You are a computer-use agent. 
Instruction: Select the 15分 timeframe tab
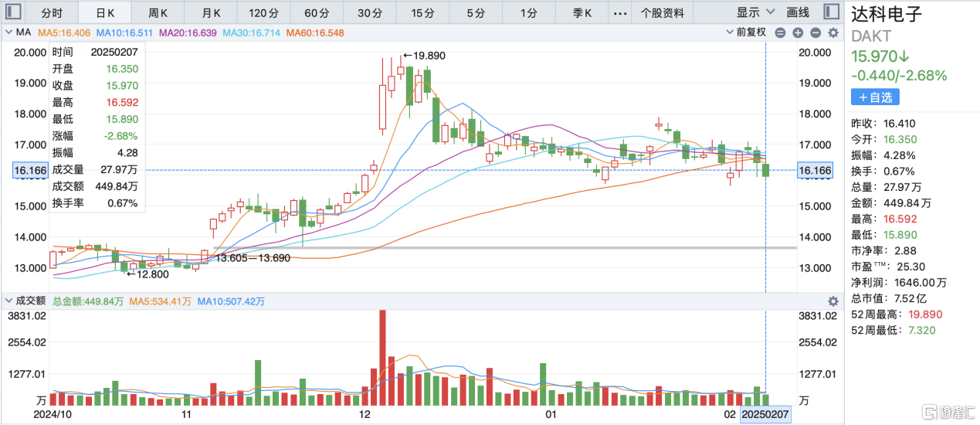[422, 12]
